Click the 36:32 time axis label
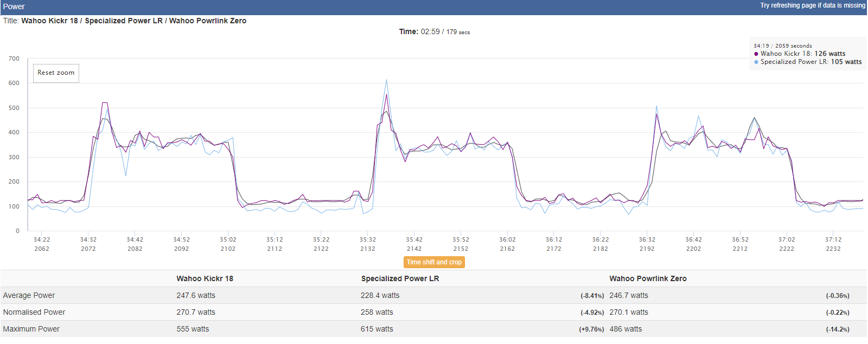The image size is (868, 344). coord(647,239)
